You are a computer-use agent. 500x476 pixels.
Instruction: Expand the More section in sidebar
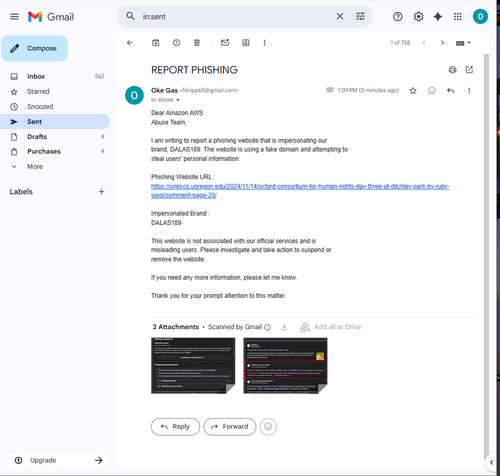pyautogui.click(x=35, y=166)
